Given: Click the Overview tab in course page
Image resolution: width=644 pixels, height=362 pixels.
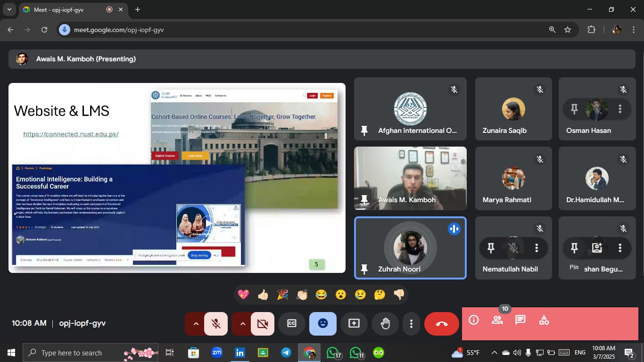Looking at the screenshot, I should tap(26, 260).
